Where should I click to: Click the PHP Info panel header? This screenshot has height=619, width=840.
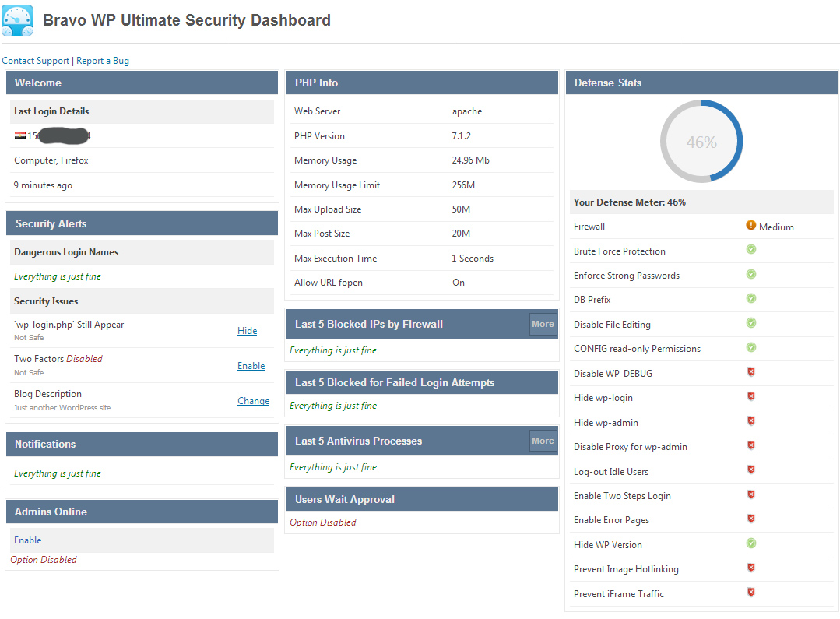pos(422,83)
